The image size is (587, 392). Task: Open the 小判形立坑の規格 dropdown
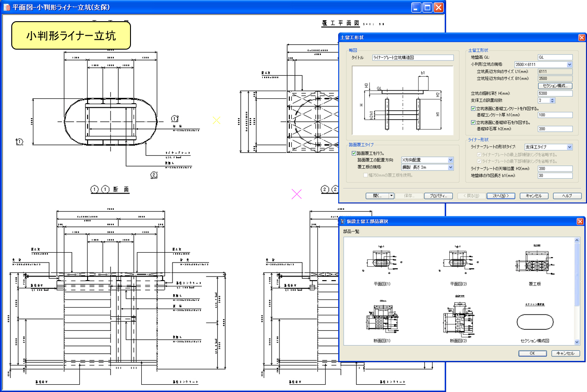569,65
